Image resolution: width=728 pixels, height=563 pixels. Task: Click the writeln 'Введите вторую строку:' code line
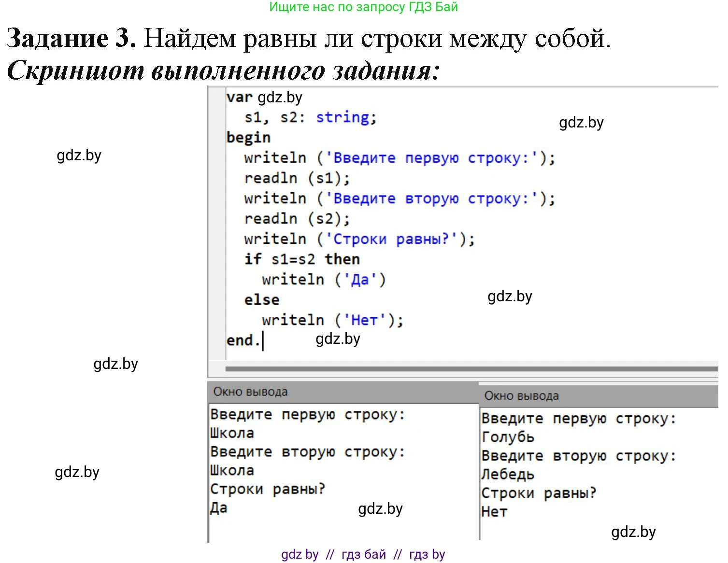click(x=400, y=198)
